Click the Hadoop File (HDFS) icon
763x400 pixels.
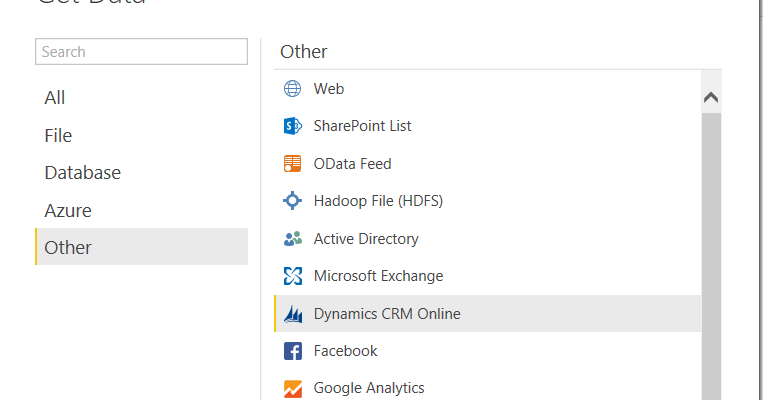coord(292,200)
